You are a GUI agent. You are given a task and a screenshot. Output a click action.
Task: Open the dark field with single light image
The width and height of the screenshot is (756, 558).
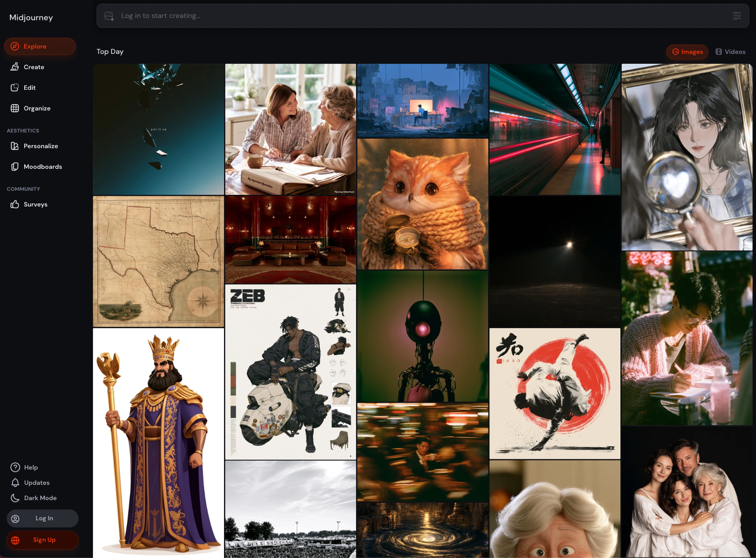555,262
